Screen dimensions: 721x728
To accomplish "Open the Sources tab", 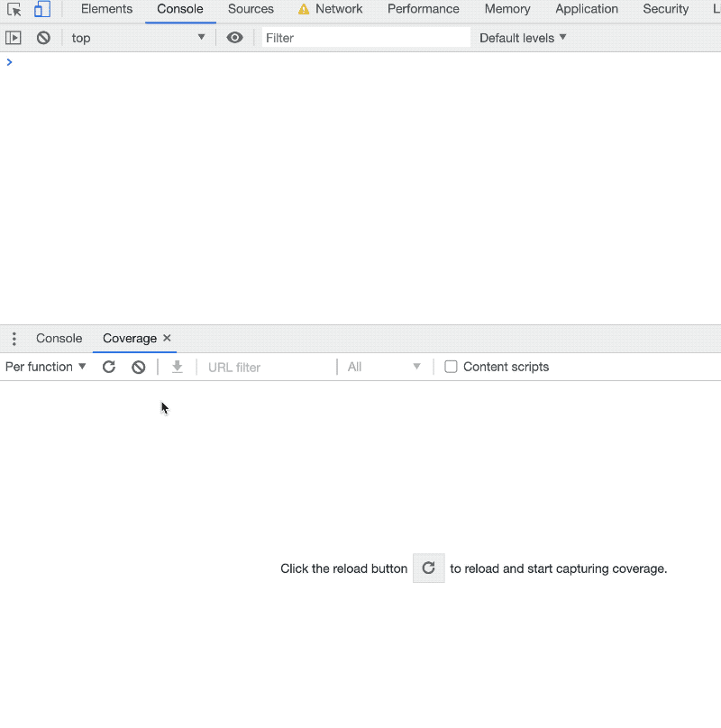I will 251,9.
